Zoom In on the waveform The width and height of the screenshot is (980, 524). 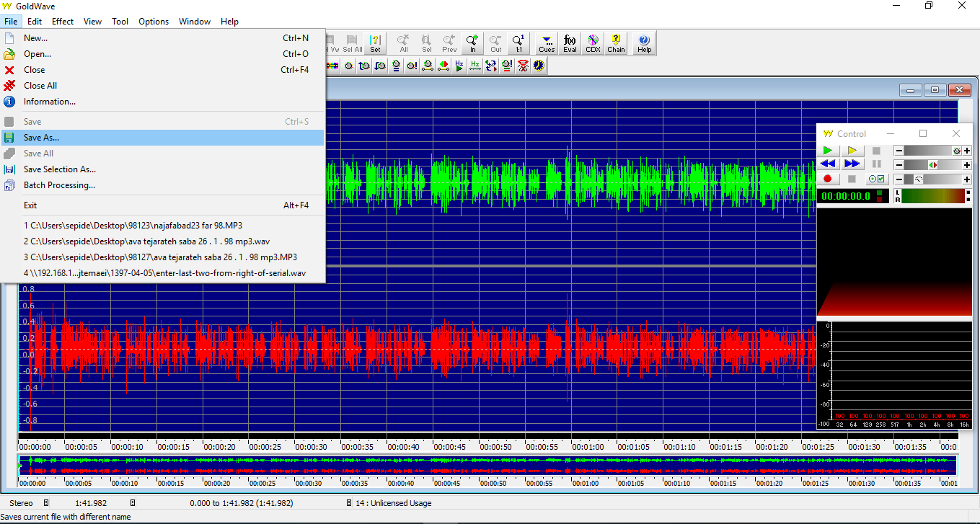click(472, 44)
